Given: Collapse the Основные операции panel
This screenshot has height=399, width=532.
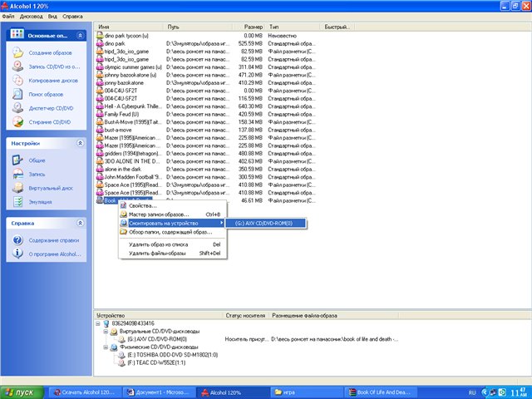Looking at the screenshot, I should tap(80, 36).
